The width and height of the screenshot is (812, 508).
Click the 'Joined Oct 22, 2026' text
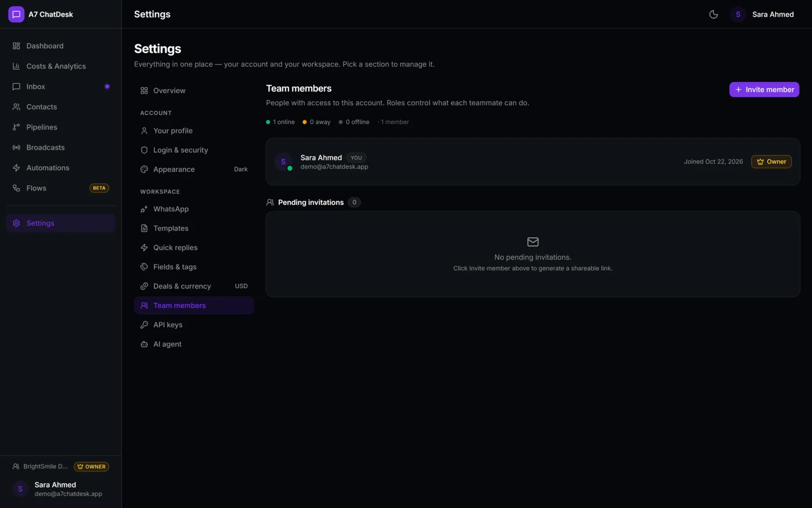(x=713, y=162)
